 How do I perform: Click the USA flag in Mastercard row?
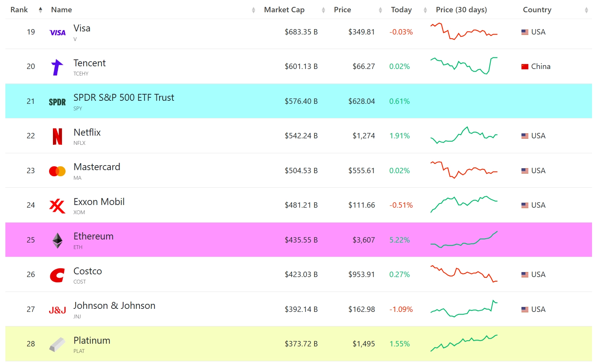click(525, 171)
